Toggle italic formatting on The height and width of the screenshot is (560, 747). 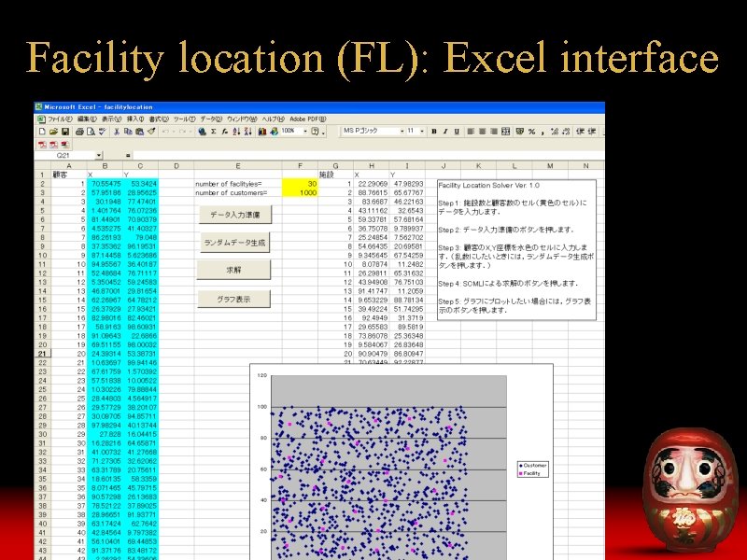[445, 133]
